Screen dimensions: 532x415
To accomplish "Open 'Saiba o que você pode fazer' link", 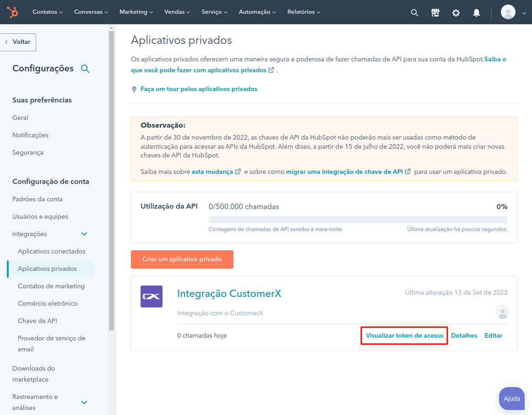I will click(x=203, y=70).
